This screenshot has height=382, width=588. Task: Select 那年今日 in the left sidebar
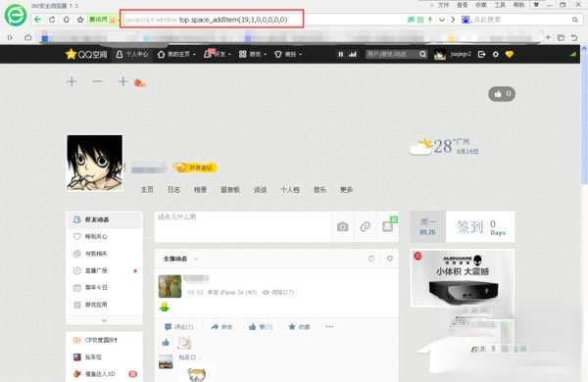pos(104,288)
